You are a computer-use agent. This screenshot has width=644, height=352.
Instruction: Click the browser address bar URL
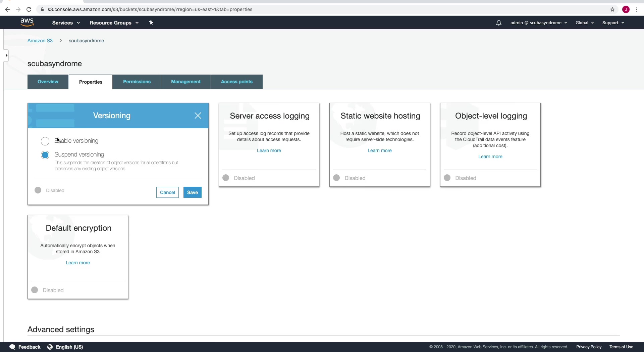pyautogui.click(x=150, y=9)
